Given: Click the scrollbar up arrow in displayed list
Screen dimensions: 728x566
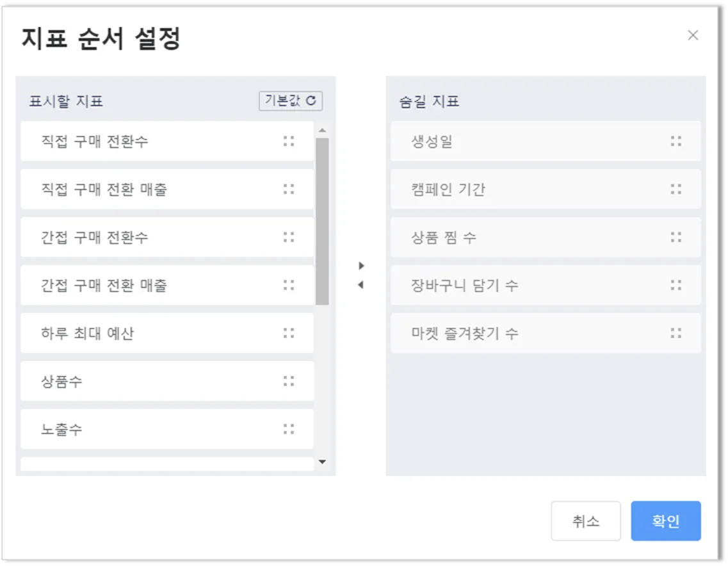Looking at the screenshot, I should [x=322, y=131].
